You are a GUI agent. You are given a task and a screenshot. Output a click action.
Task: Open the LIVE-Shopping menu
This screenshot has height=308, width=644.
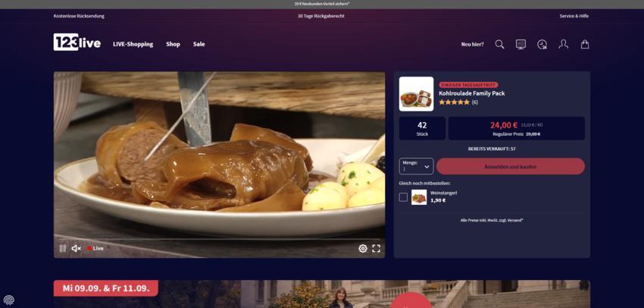133,44
